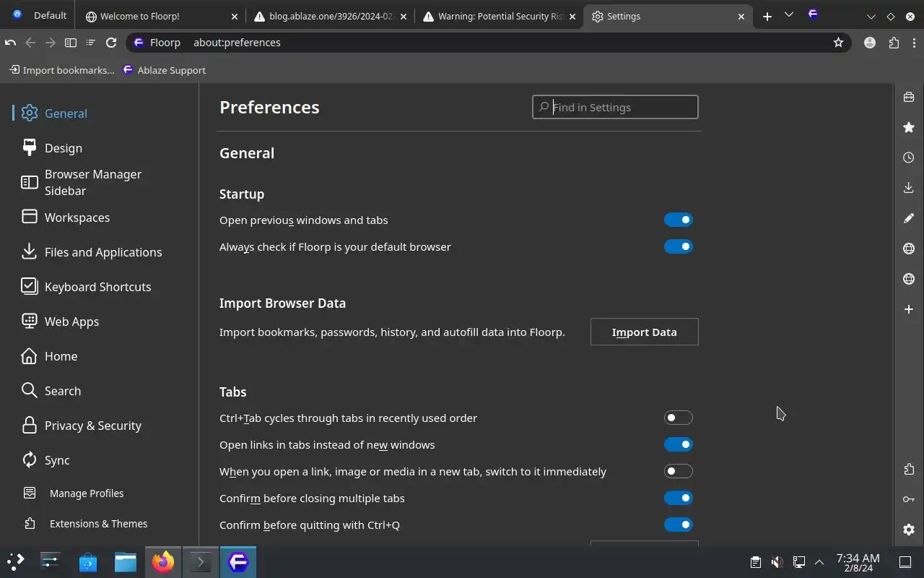Disable Open previous windows and tabs
The image size is (924, 578).
(678, 220)
